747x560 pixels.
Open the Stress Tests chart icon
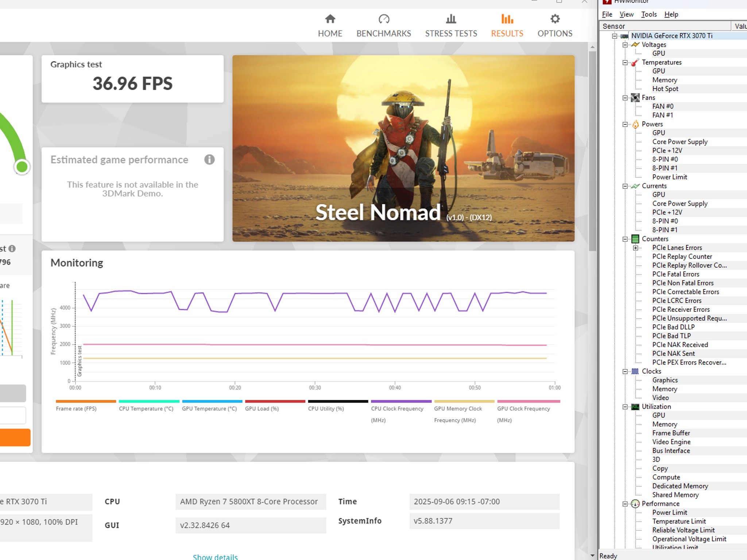(x=451, y=19)
